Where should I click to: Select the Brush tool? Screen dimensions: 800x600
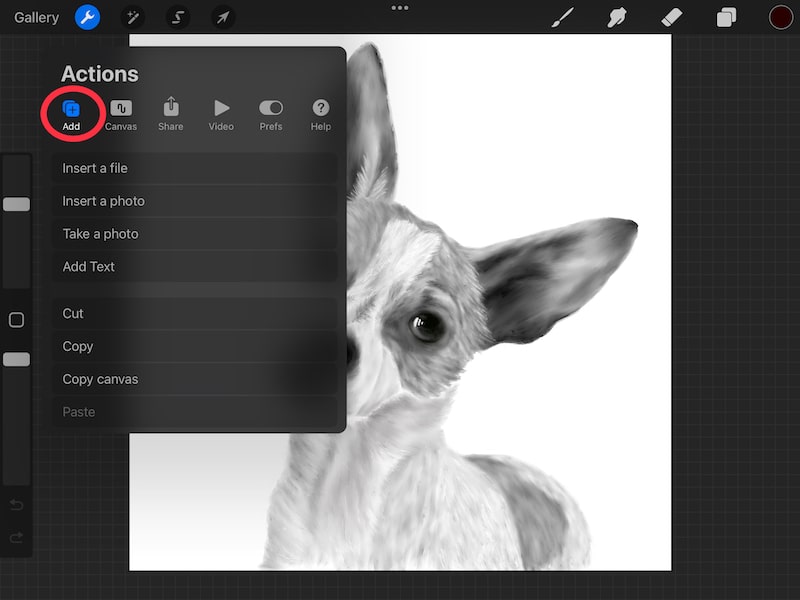(562, 17)
